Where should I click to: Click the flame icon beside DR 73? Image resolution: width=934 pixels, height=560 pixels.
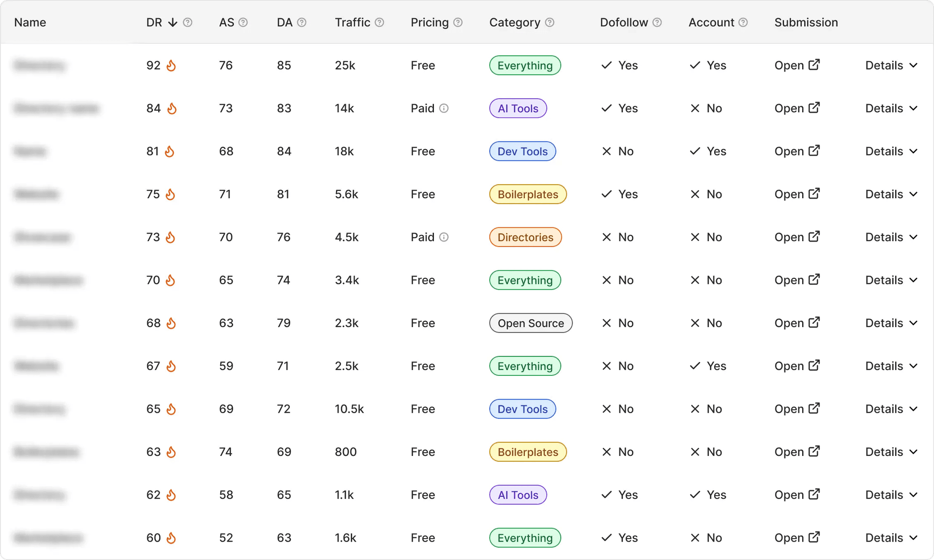(170, 237)
